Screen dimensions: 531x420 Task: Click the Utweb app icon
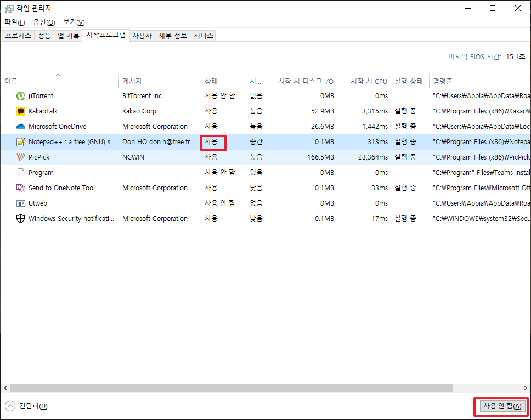click(21, 203)
